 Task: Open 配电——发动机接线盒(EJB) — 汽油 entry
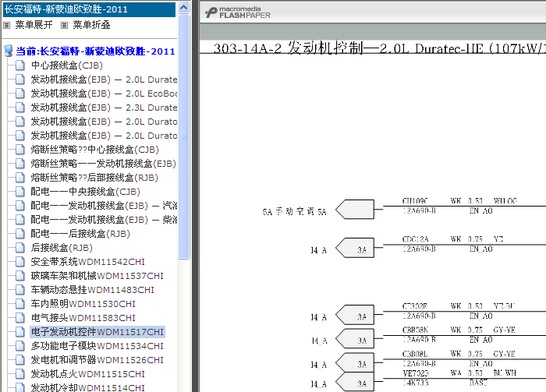(104, 206)
